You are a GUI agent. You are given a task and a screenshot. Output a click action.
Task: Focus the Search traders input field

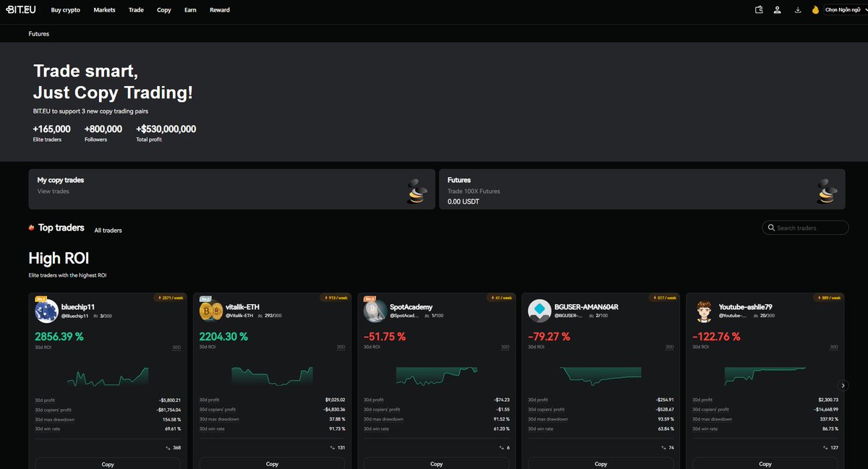(805, 228)
